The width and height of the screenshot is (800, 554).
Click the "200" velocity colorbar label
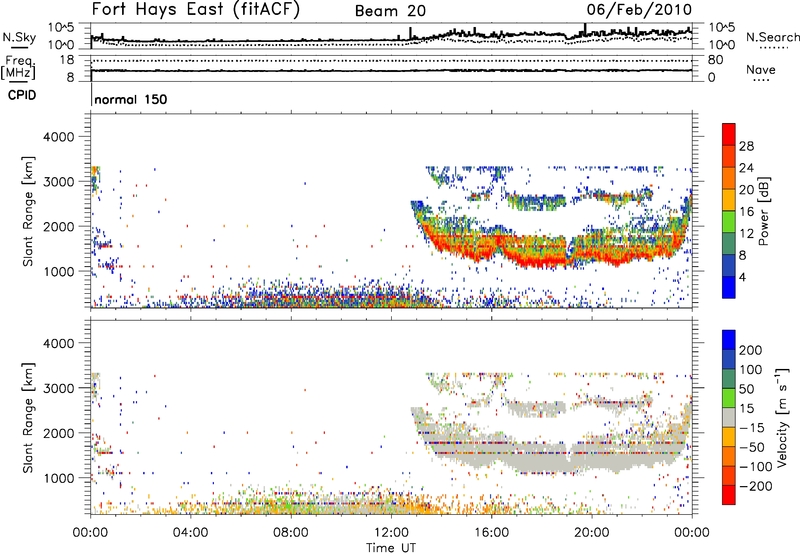point(751,350)
